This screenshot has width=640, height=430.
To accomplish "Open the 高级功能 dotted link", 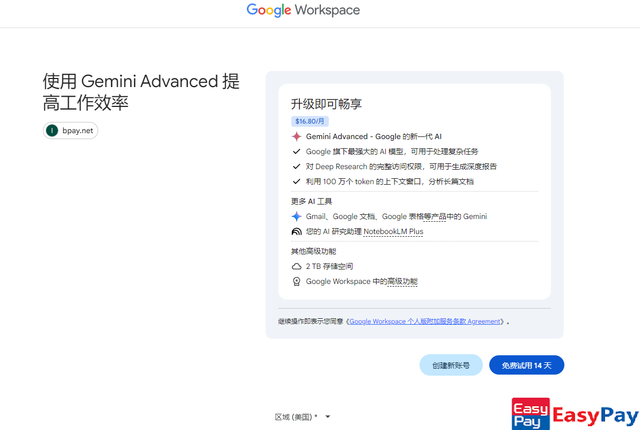I will pyautogui.click(x=402, y=281).
